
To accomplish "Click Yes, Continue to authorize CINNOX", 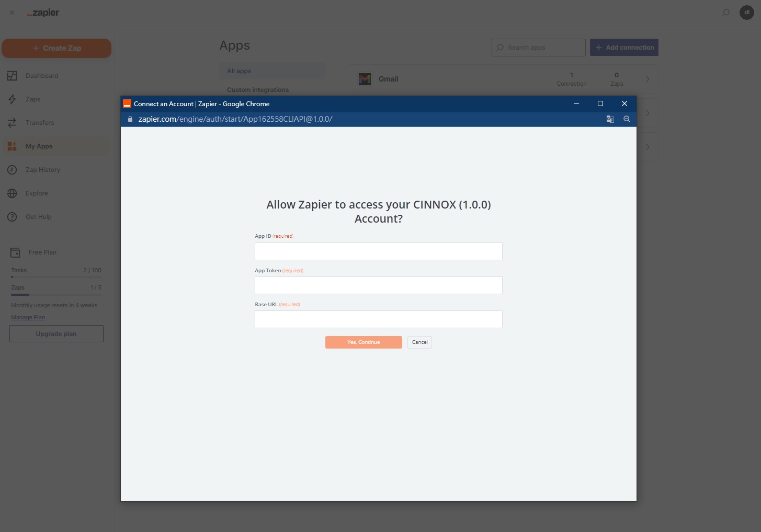I will tap(364, 342).
